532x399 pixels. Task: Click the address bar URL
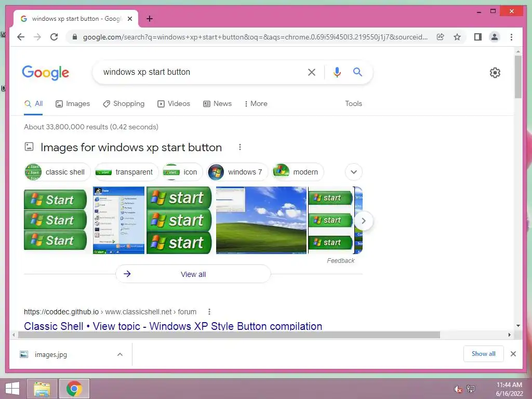(x=255, y=37)
